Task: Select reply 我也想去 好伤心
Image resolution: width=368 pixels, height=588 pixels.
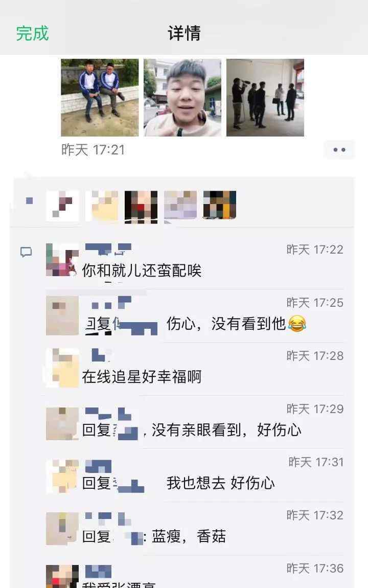Action: click(x=178, y=483)
